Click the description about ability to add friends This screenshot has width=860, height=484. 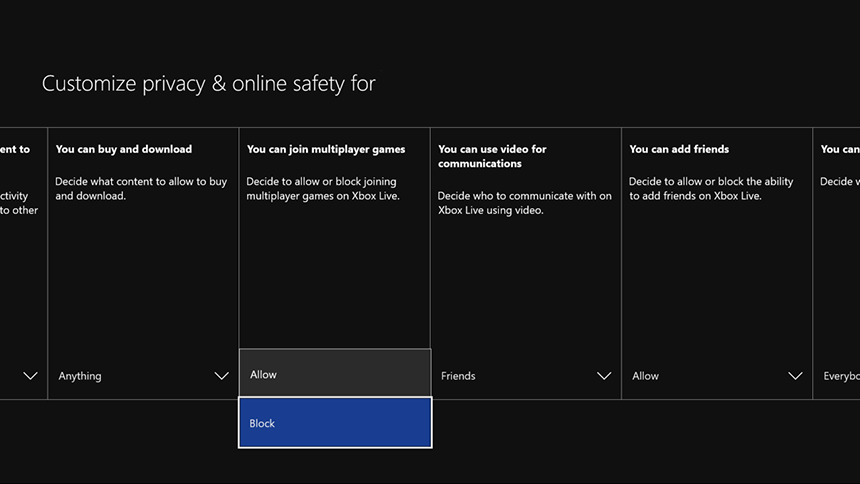point(710,189)
